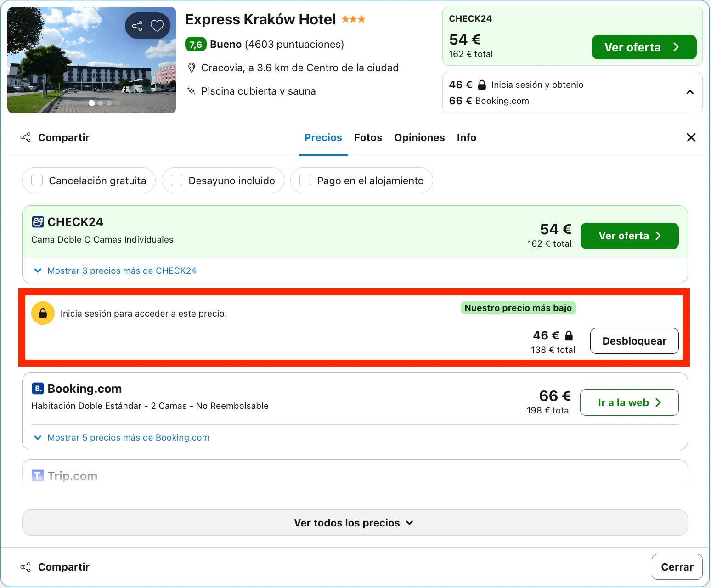This screenshot has height=588, width=711.
Task: Click the share icon in top Compartir bar
Action: [x=26, y=137]
